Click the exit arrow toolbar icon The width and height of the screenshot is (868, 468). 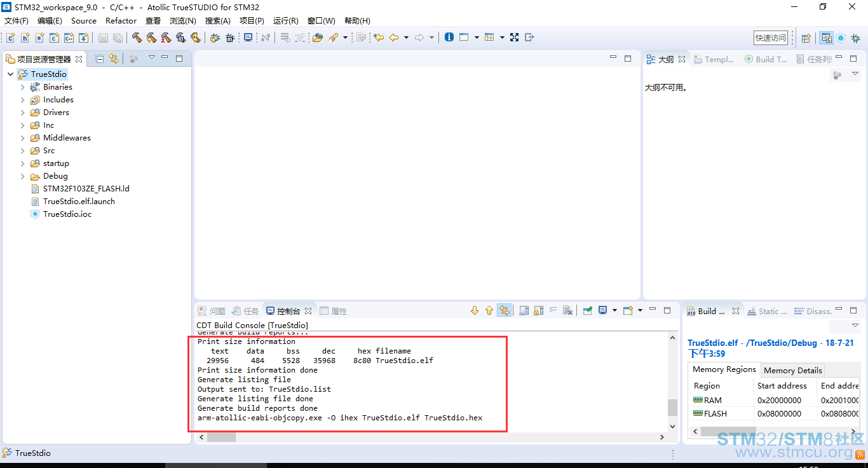pyautogui.click(x=530, y=38)
